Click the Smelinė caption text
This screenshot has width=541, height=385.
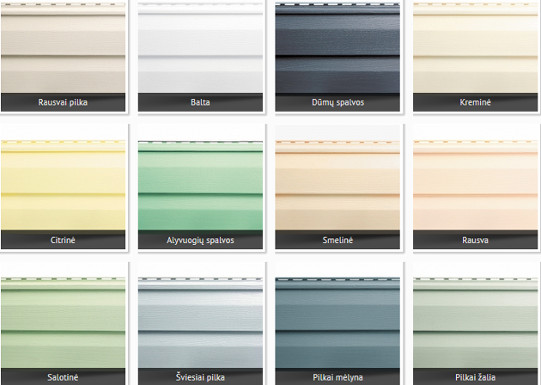tap(338, 240)
